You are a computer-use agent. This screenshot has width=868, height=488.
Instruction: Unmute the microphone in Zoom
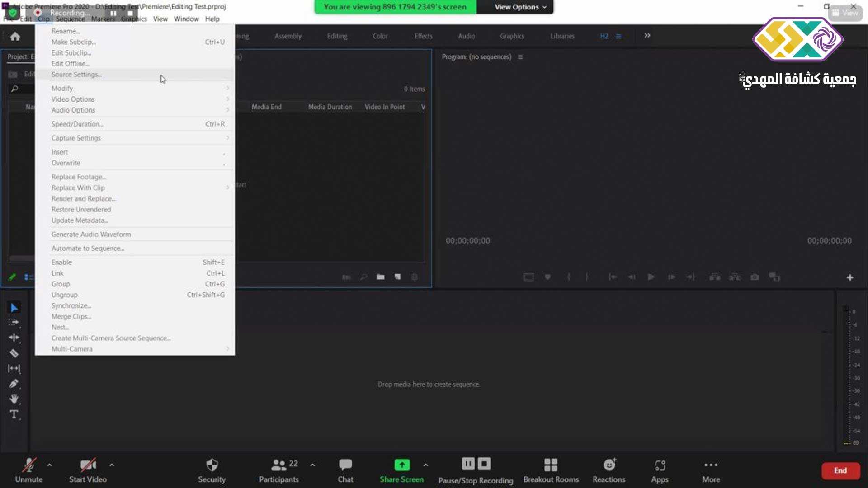click(29, 470)
